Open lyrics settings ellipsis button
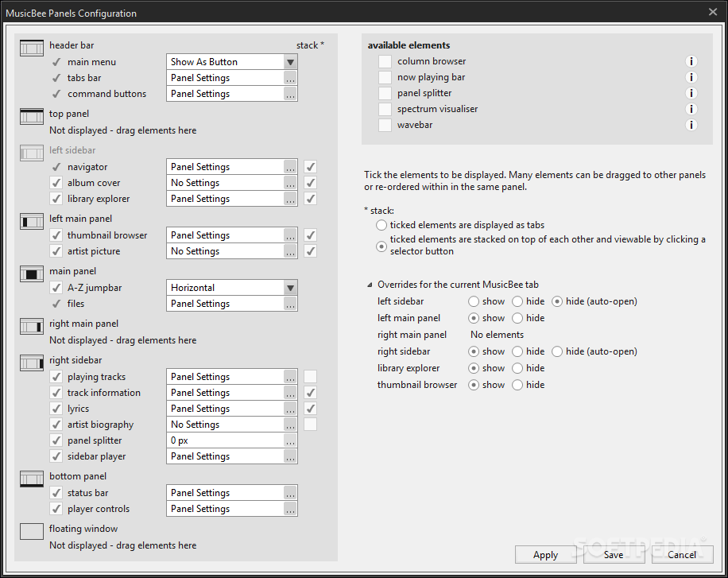Viewport: 728px width, 578px height. (290, 409)
